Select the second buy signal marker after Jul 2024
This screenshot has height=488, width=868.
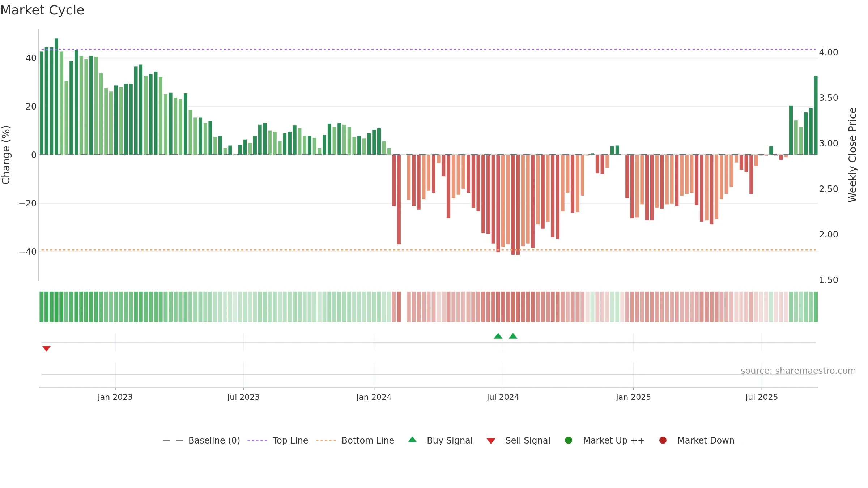pyautogui.click(x=513, y=336)
